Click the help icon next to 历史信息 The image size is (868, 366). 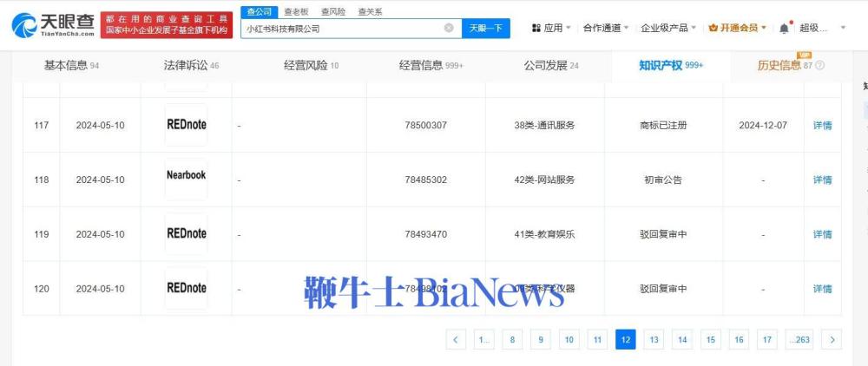point(820,65)
